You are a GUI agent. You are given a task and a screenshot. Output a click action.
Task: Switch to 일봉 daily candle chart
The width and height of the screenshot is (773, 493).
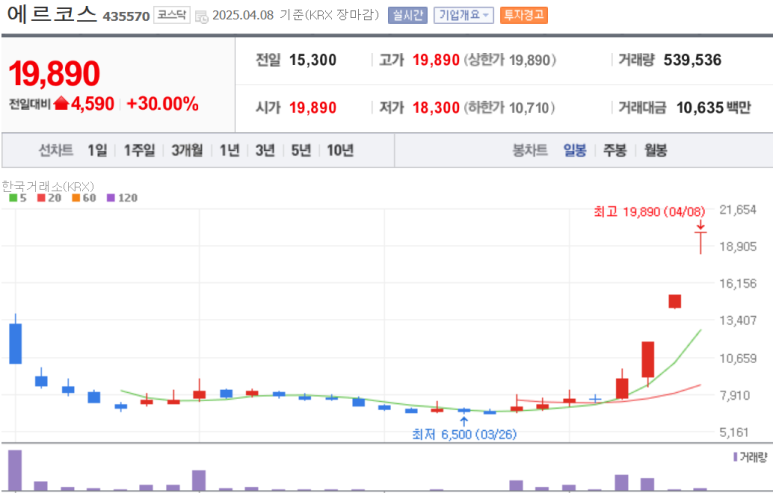click(575, 150)
